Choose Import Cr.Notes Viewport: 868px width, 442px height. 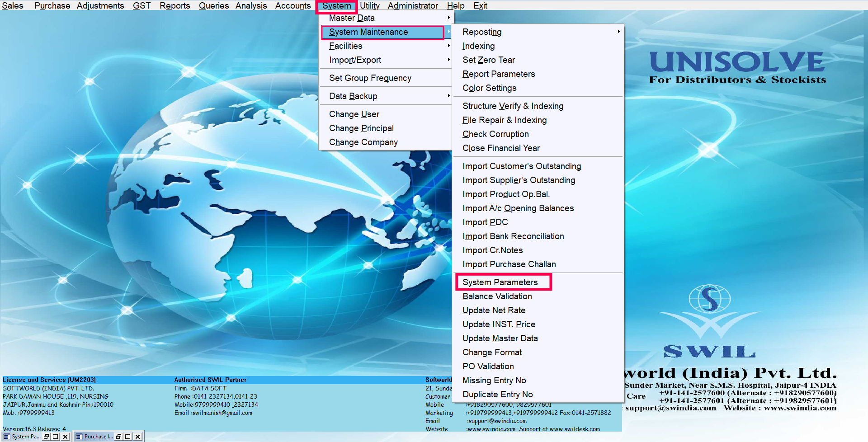(x=538, y=250)
